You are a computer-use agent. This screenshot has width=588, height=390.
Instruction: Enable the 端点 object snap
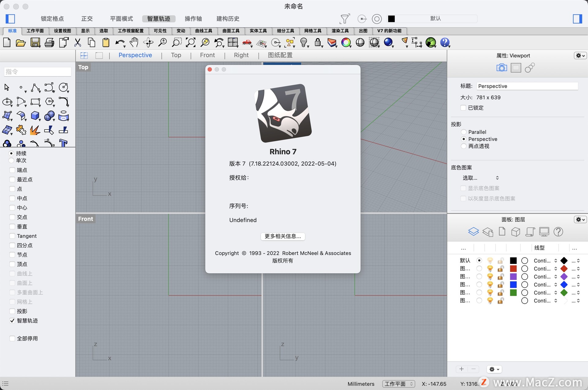click(12, 170)
